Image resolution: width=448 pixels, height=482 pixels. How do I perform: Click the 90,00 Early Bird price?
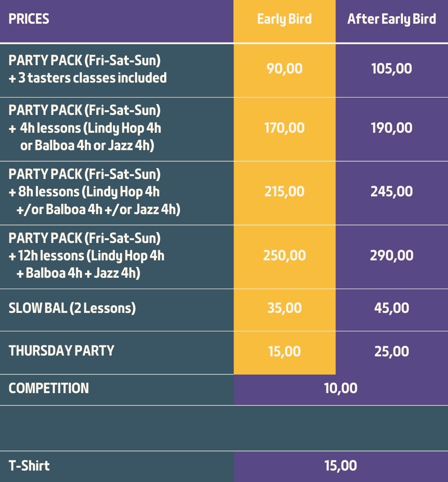tap(284, 69)
